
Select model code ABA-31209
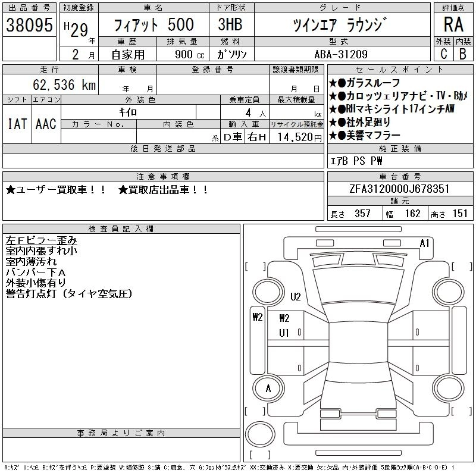(x=341, y=54)
